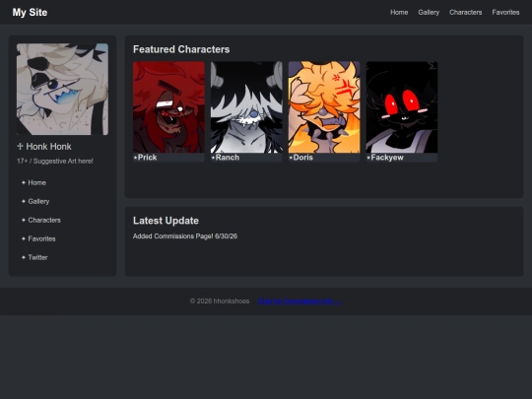Image resolution: width=532 pixels, height=399 pixels.
Task: Select the Gallery link in the sidebar
Action: coord(38,201)
